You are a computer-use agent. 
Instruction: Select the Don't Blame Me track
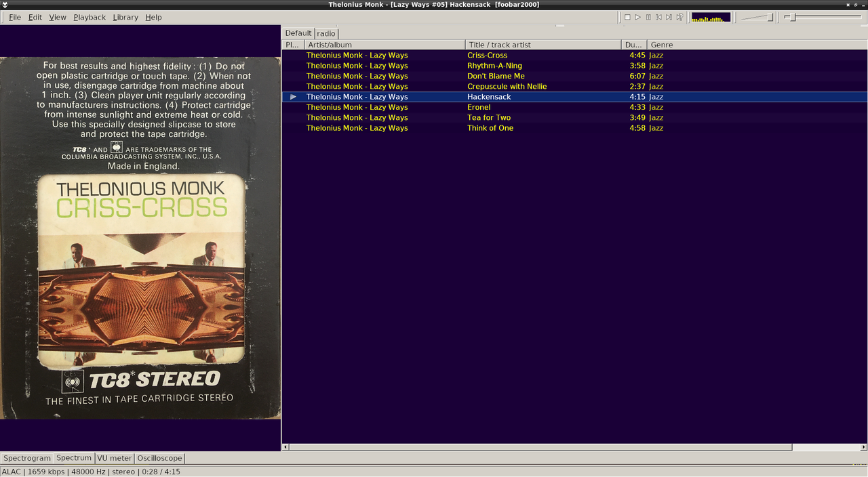(574, 76)
